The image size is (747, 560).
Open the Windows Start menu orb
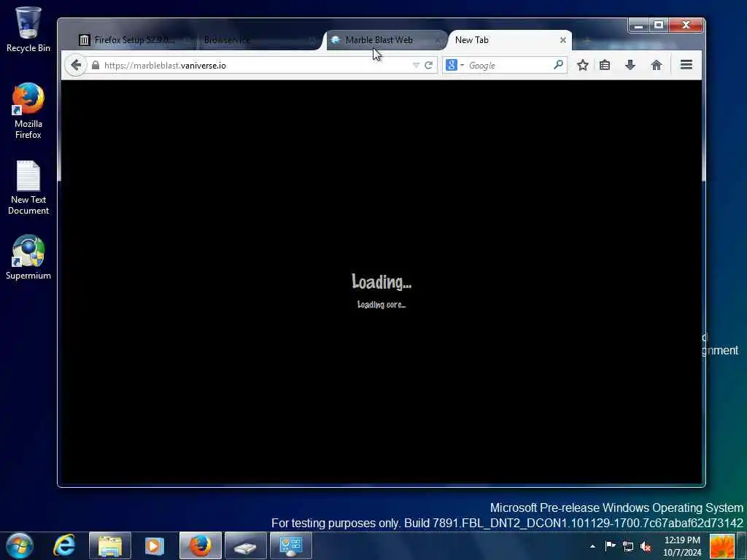coord(20,545)
